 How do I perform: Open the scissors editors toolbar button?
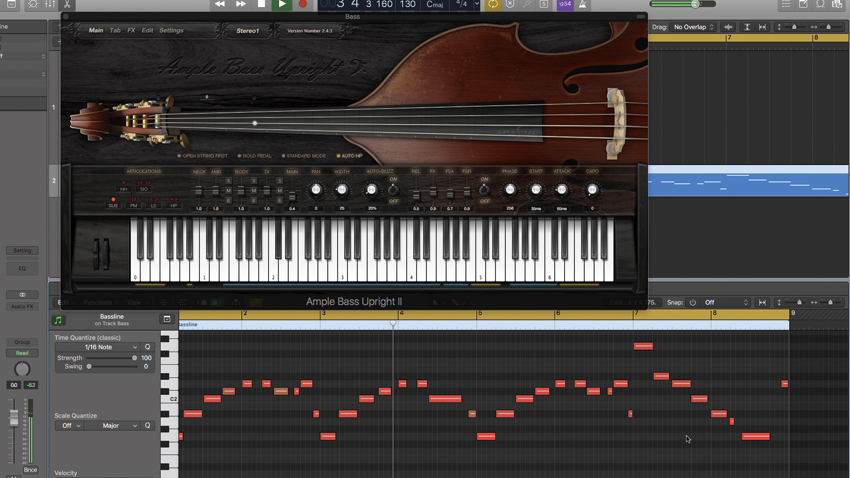[x=67, y=4]
